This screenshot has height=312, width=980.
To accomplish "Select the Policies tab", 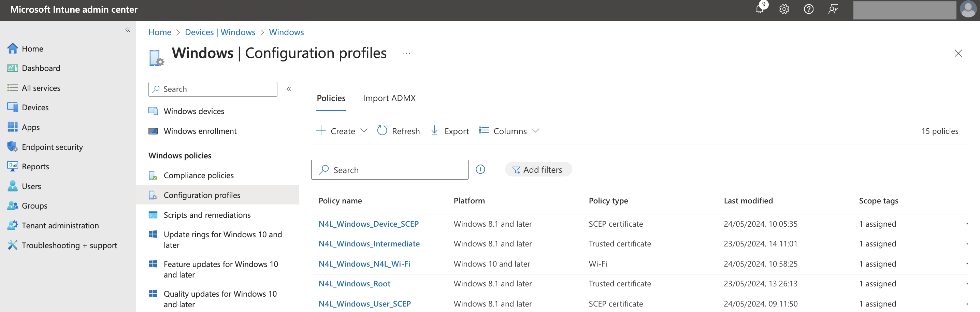I will 331,98.
